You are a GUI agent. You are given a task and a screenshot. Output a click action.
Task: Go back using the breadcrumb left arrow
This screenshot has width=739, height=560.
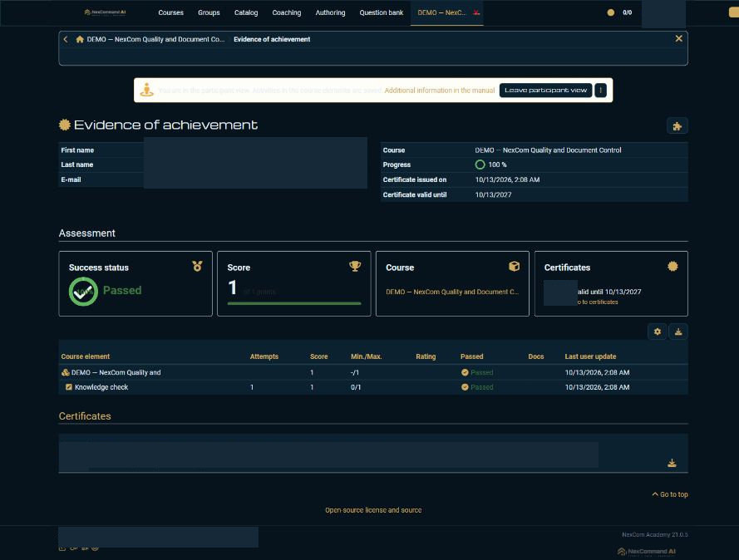[x=66, y=39]
